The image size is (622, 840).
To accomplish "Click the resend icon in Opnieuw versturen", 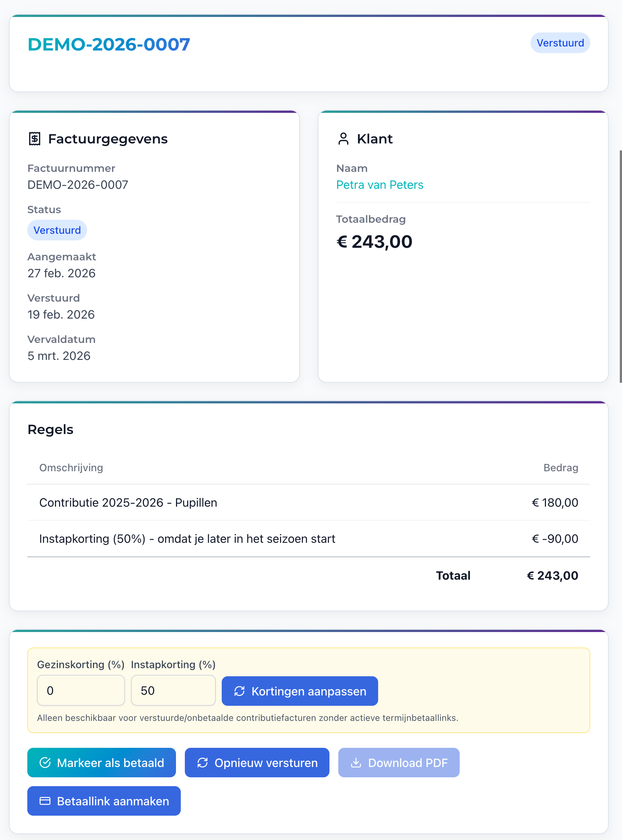I will [x=203, y=763].
